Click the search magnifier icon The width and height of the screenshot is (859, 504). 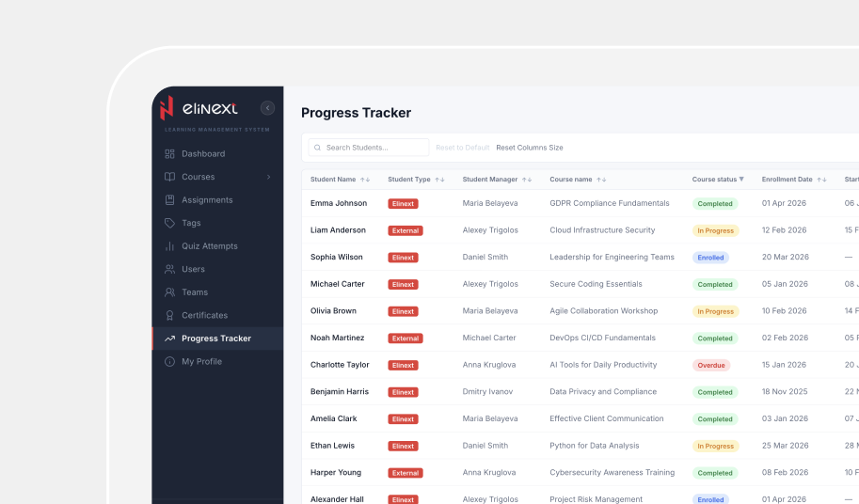[x=317, y=148]
